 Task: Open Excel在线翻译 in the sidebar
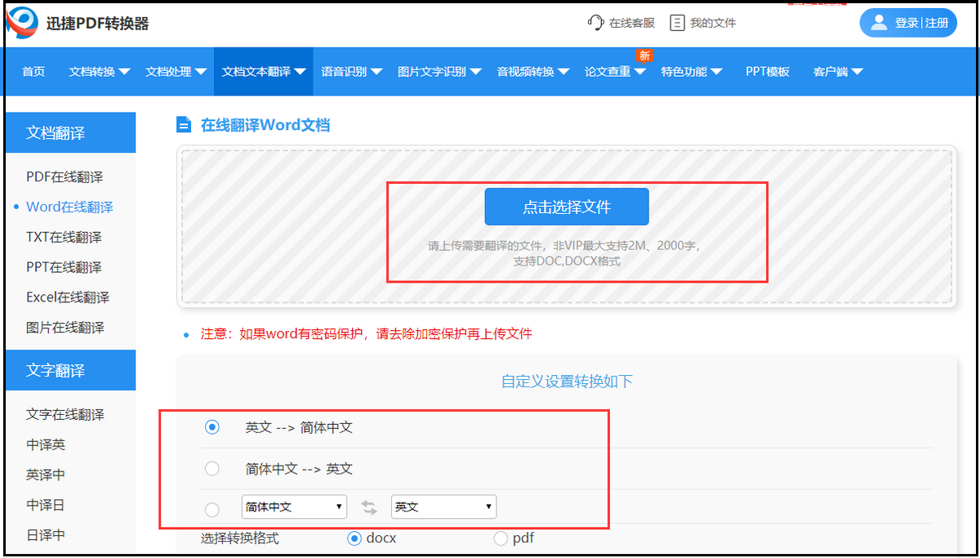[68, 297]
